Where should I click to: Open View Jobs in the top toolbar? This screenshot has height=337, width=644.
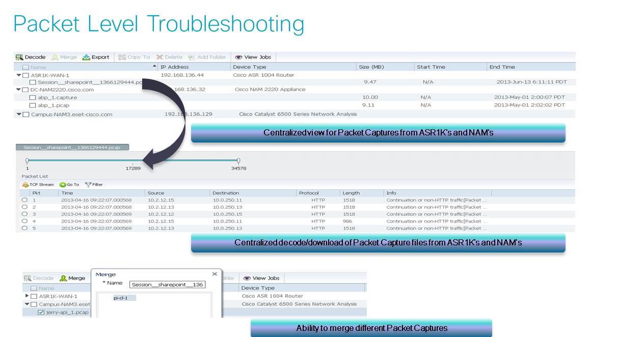point(238,57)
